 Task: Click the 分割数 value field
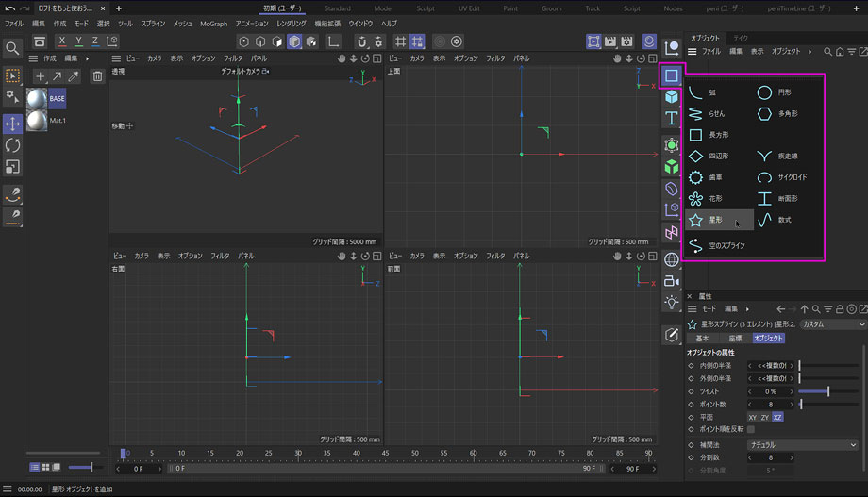click(x=770, y=457)
